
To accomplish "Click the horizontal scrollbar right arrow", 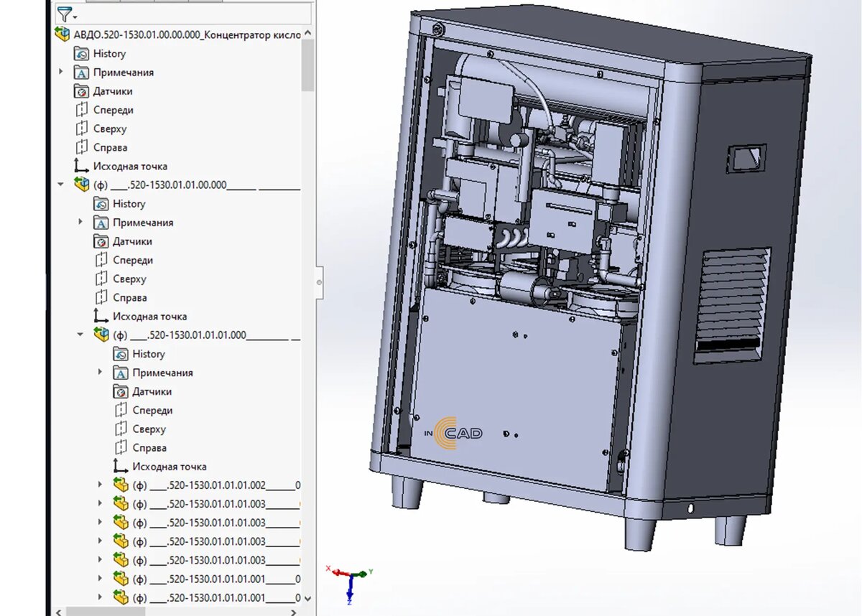I will 295,611.
